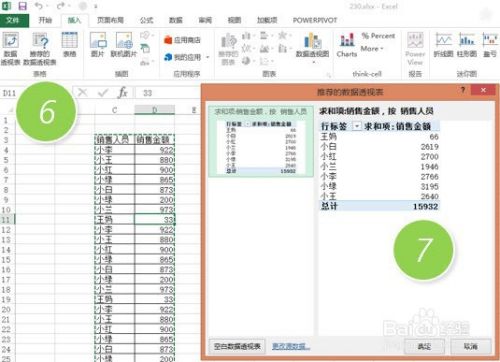
Task: Click the % Percent think-cell button
Action: [x=378, y=36]
